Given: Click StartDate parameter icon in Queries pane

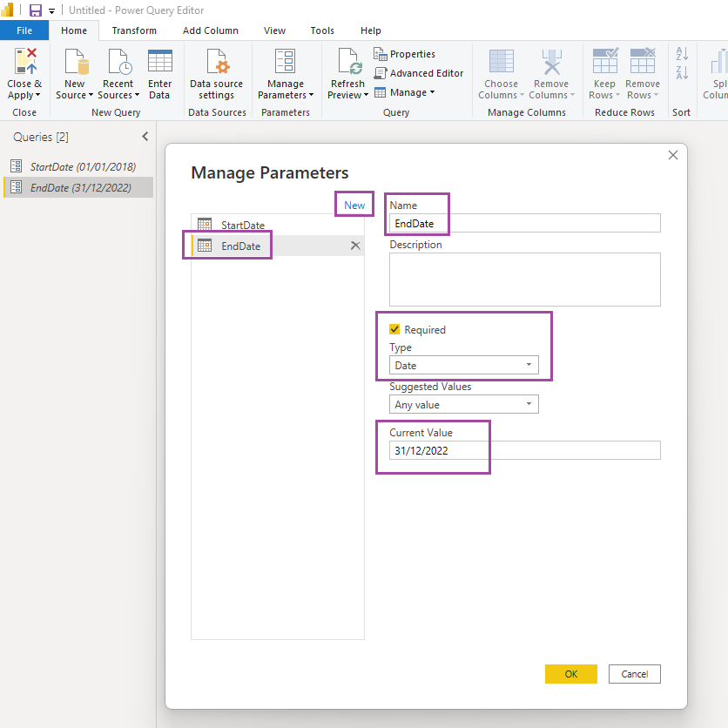Looking at the screenshot, I should coord(17,165).
